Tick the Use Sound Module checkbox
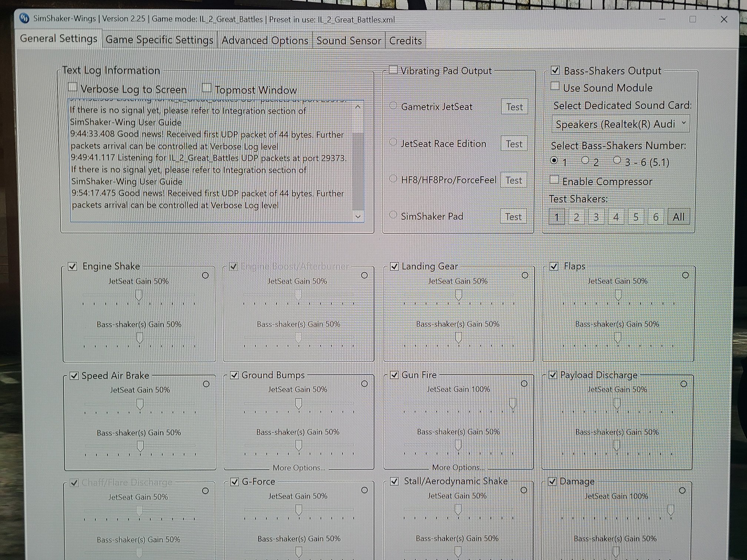The image size is (747, 560). (x=555, y=86)
